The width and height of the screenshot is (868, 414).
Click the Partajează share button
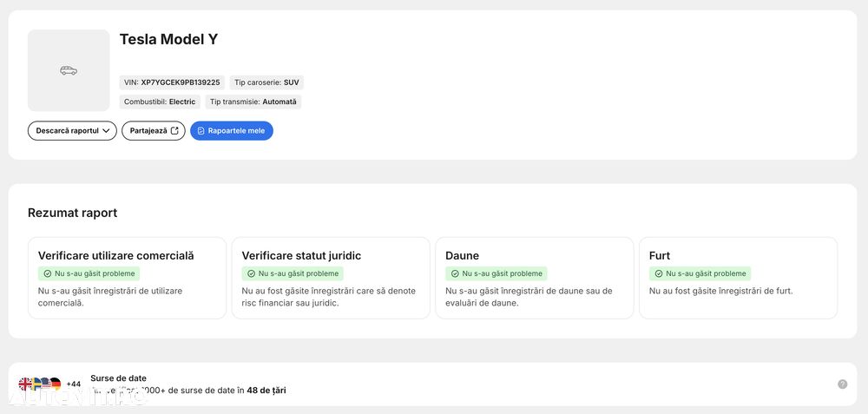[x=154, y=130]
